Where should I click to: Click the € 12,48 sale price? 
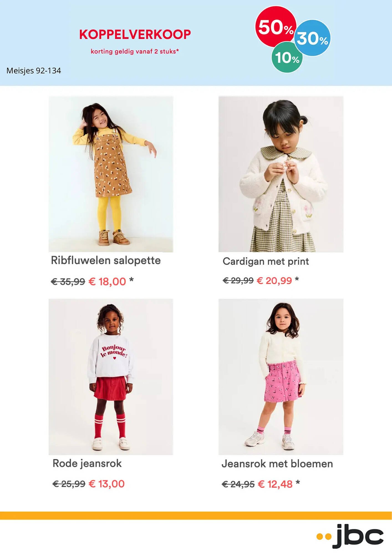click(x=275, y=484)
